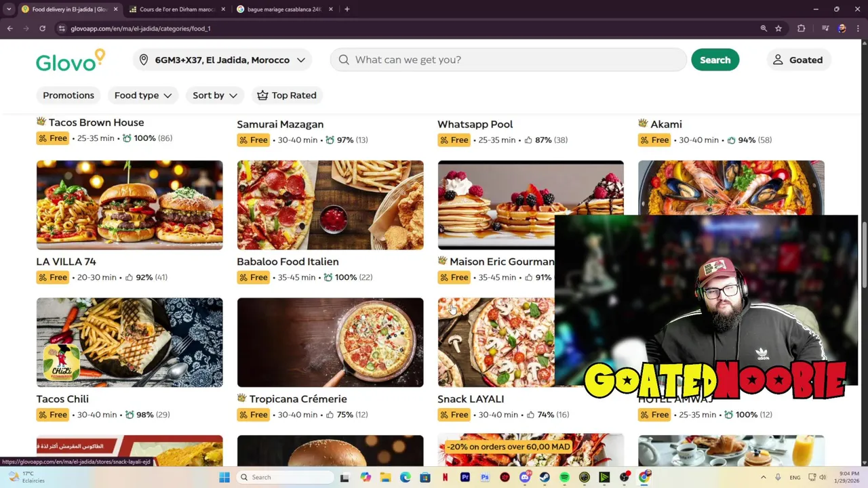This screenshot has height=488, width=868.
Task: Switch to the Cours de l'or en Dirham tab
Action: point(178,9)
